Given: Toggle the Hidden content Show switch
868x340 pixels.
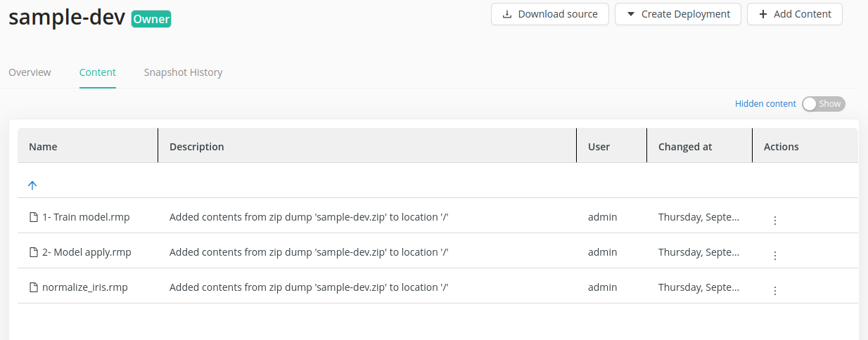Looking at the screenshot, I should coord(823,104).
